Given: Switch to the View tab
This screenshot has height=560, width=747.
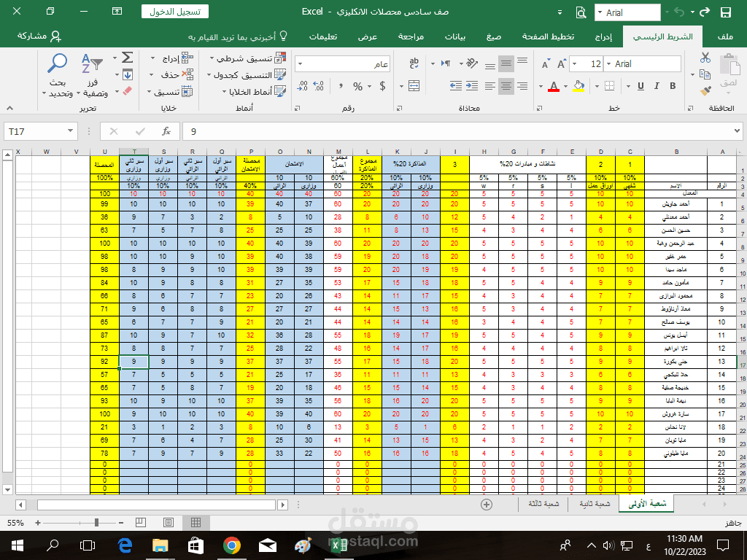Looking at the screenshot, I should tap(368, 36).
